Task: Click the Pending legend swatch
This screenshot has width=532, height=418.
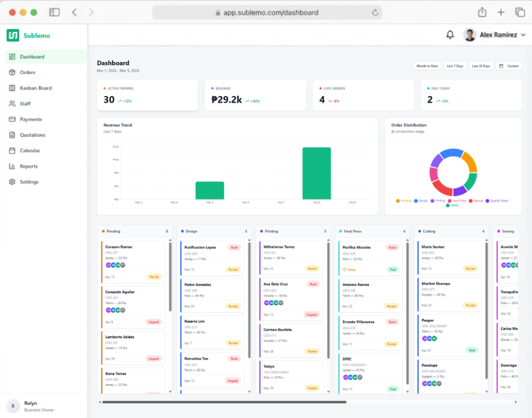Action: click(397, 201)
